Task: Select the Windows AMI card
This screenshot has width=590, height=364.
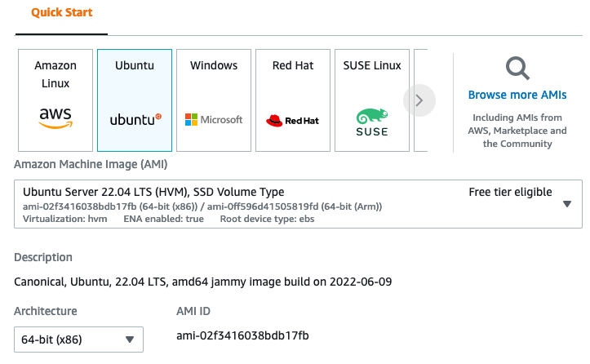Action: tap(214, 100)
